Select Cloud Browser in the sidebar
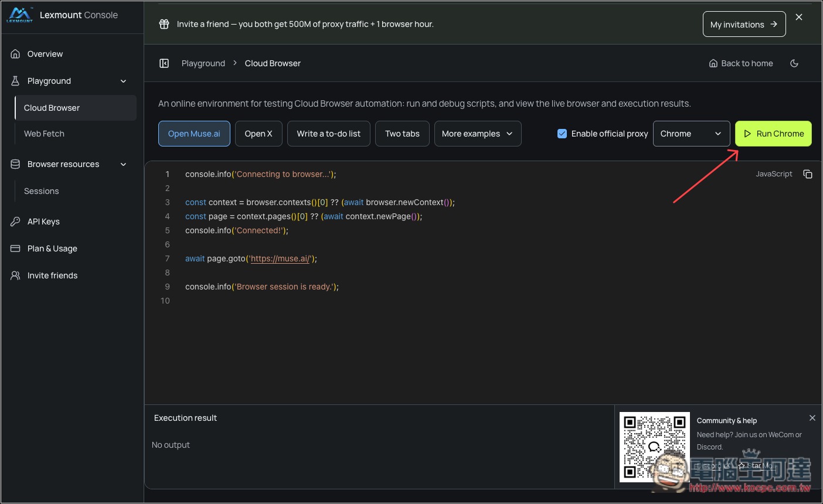Screen dimensions: 823x504 tap(76, 108)
